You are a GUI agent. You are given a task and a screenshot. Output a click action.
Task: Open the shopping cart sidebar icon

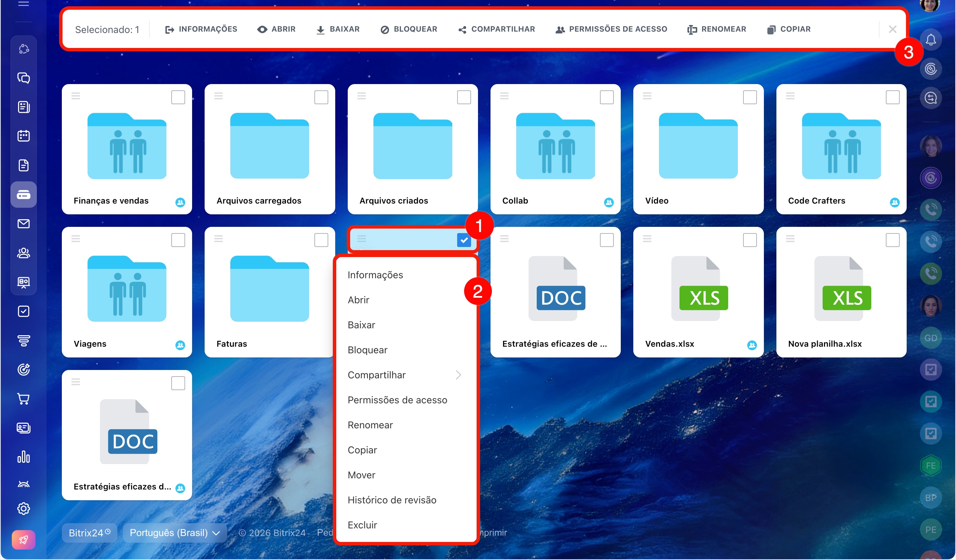pos(24,399)
